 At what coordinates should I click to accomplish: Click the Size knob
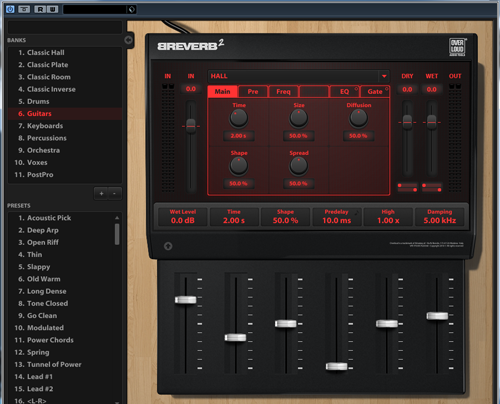pyautogui.click(x=298, y=119)
